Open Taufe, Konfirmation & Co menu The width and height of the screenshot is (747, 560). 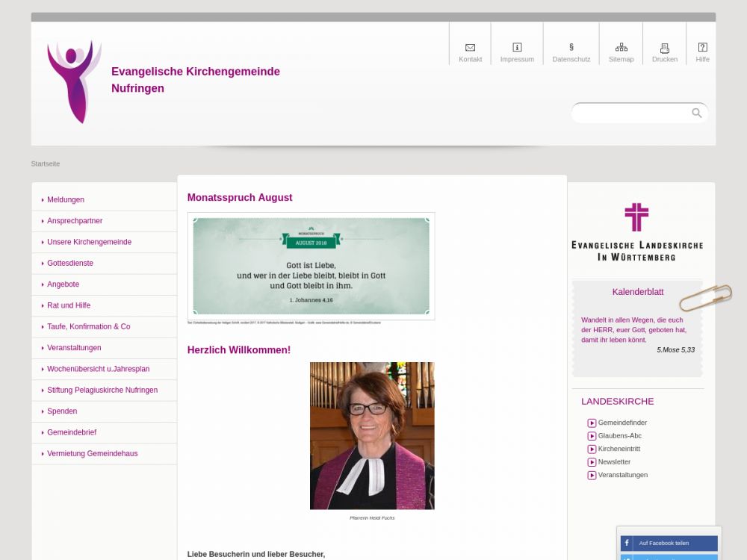88,327
